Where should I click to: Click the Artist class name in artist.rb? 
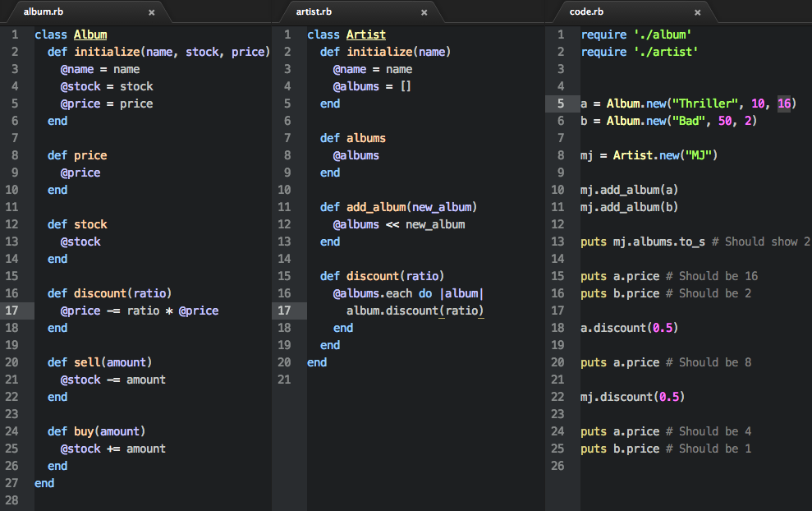click(x=365, y=35)
